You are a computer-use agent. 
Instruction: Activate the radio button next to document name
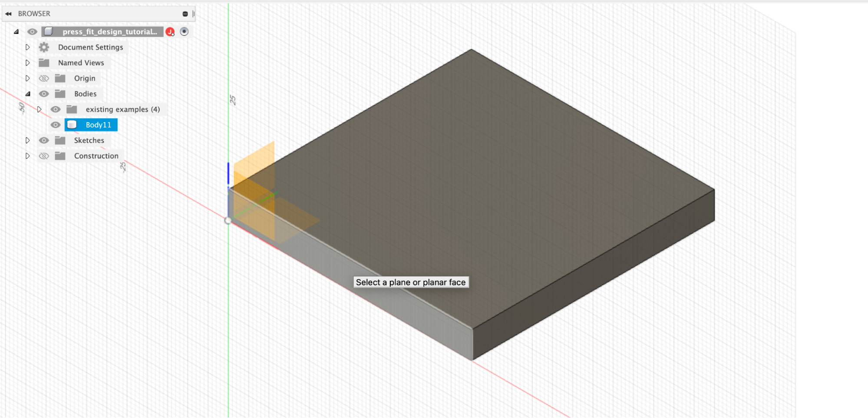click(184, 31)
